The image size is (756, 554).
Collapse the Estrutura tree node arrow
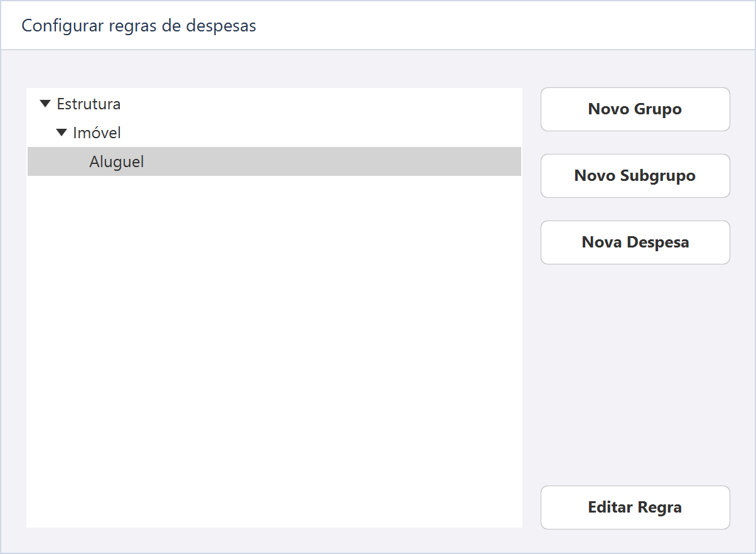pos(45,104)
